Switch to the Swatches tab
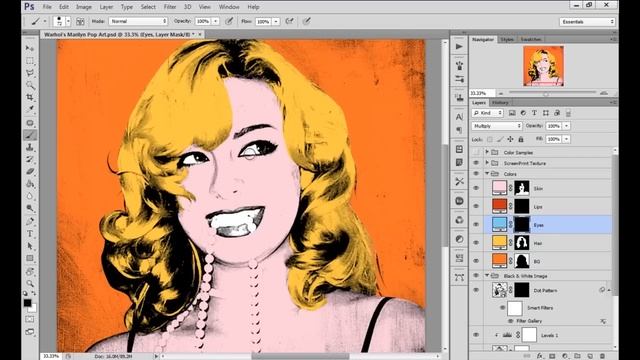 pyautogui.click(x=531, y=40)
